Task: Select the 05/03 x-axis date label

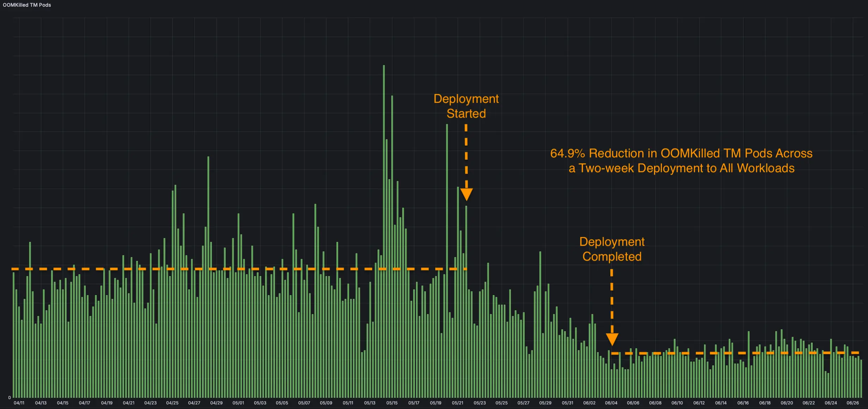Action: point(260,403)
